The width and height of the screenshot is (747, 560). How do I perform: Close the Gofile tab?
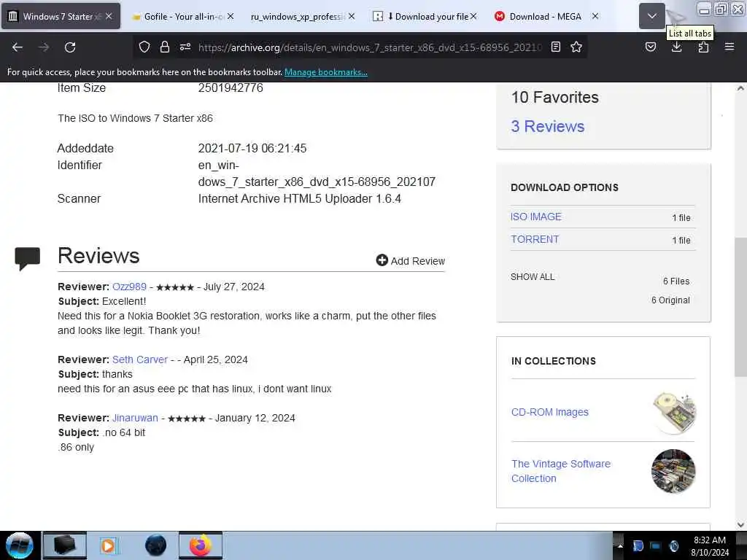pos(231,16)
